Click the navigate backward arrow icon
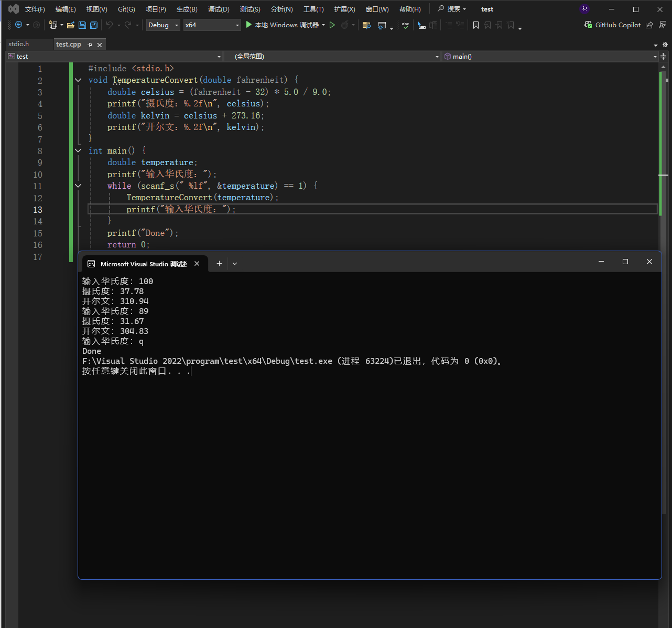 pyautogui.click(x=18, y=25)
